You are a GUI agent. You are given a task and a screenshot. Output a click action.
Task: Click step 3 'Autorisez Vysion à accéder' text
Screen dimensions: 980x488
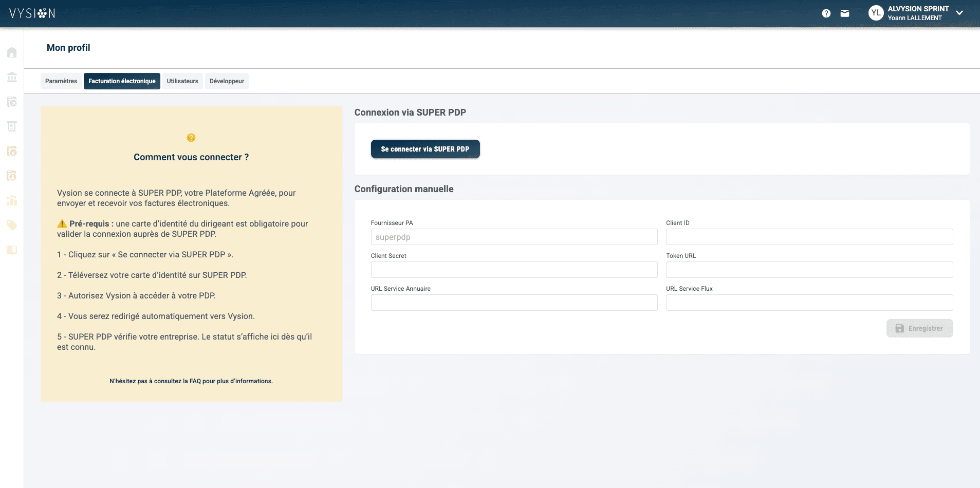click(136, 296)
